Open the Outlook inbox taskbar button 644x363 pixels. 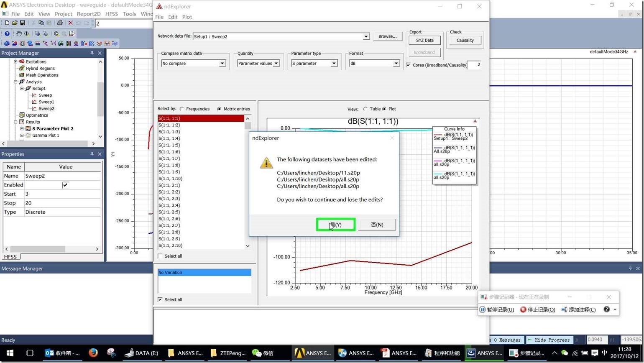tap(62, 353)
